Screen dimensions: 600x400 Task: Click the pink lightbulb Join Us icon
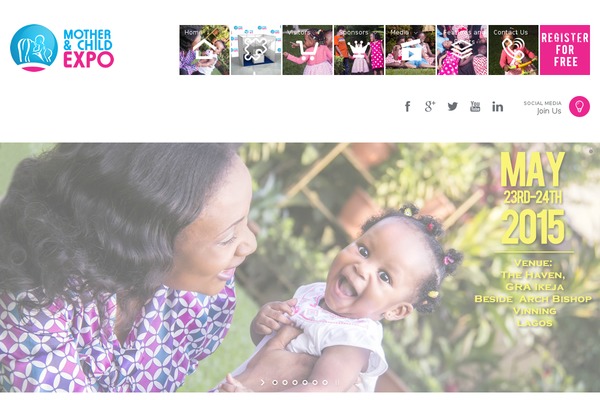(579, 106)
